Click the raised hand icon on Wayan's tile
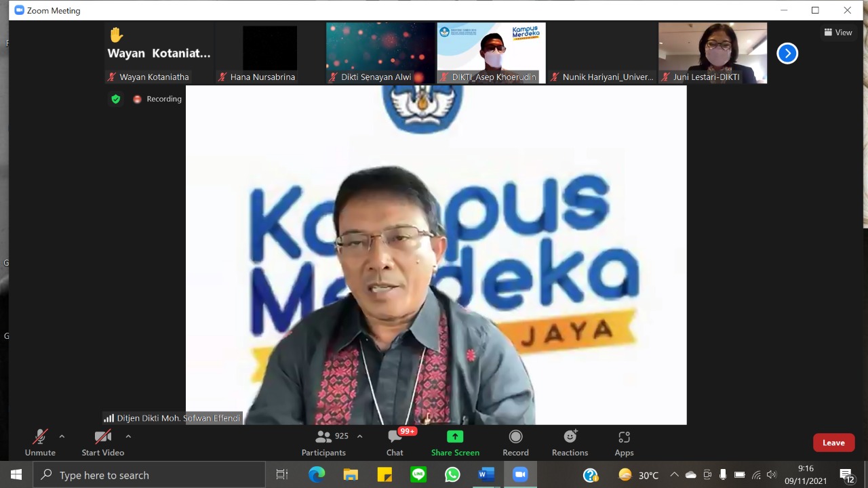868x488 pixels. click(x=117, y=35)
